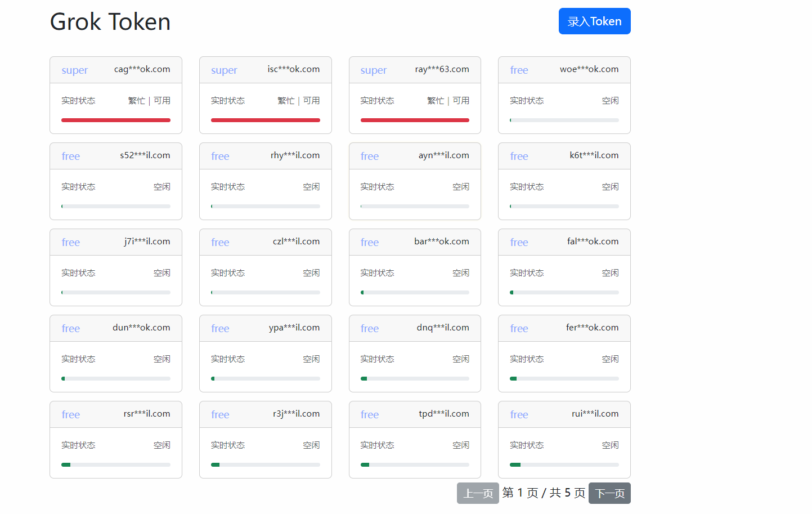Click progress bar on j7i***il.com card
Viewport: 812px width, 514px height.
(116, 292)
